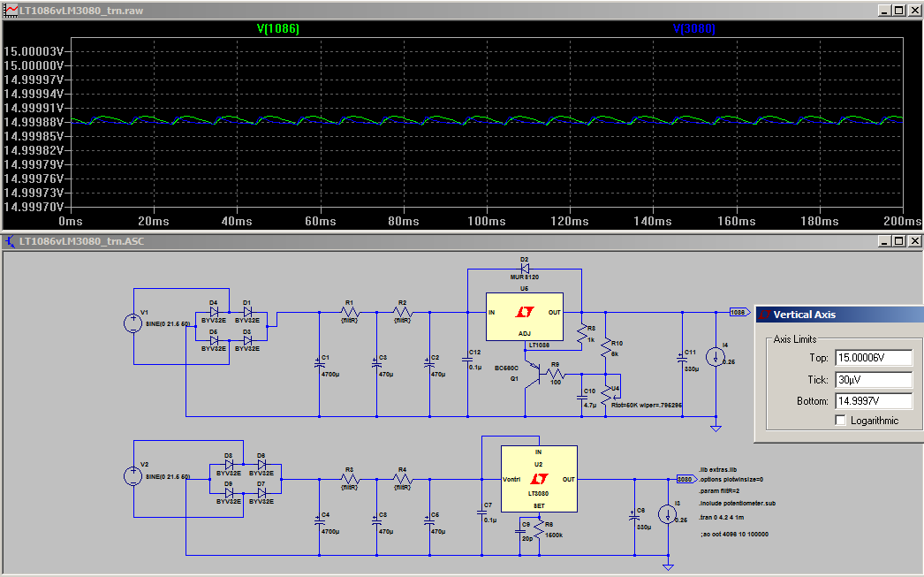The width and height of the screenshot is (924, 577).
Task: Click the .options plotwinsize=0 directive
Action: click(x=731, y=479)
